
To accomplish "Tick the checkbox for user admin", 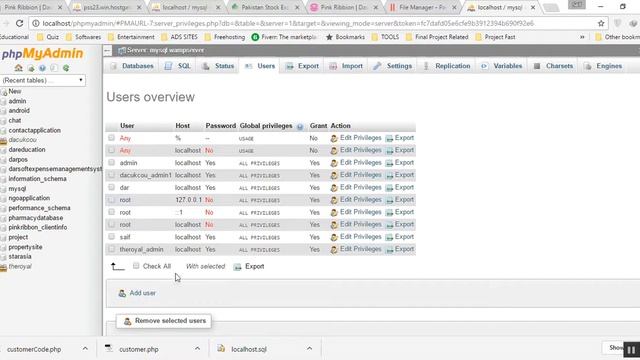I will point(111,162).
